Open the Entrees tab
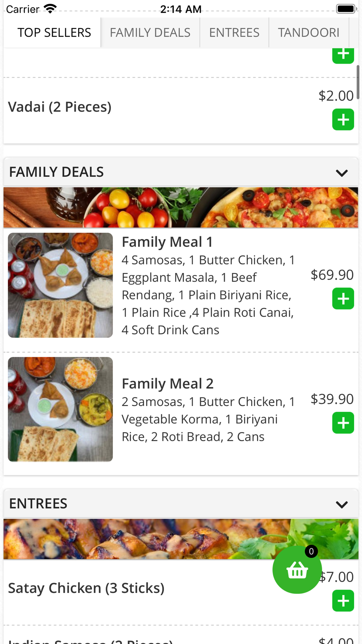This screenshot has height=644, width=362. tap(234, 33)
